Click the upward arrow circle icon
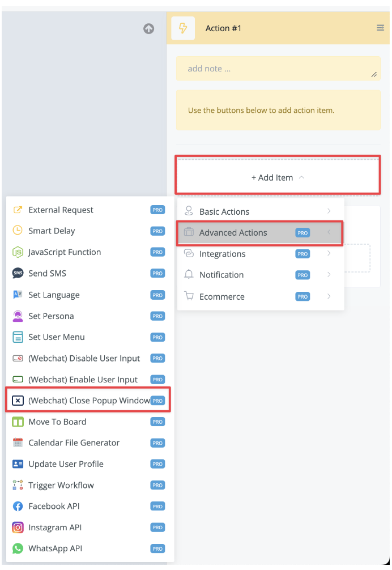The height and width of the screenshot is (570, 392). click(148, 28)
